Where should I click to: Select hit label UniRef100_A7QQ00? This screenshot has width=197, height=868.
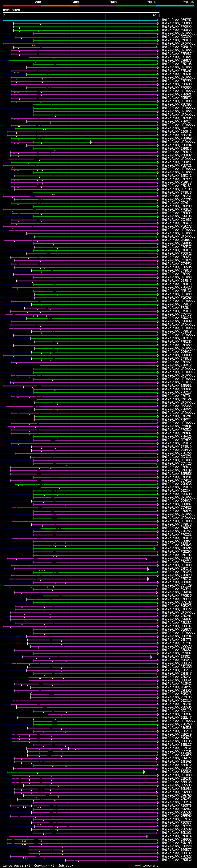point(176,26)
